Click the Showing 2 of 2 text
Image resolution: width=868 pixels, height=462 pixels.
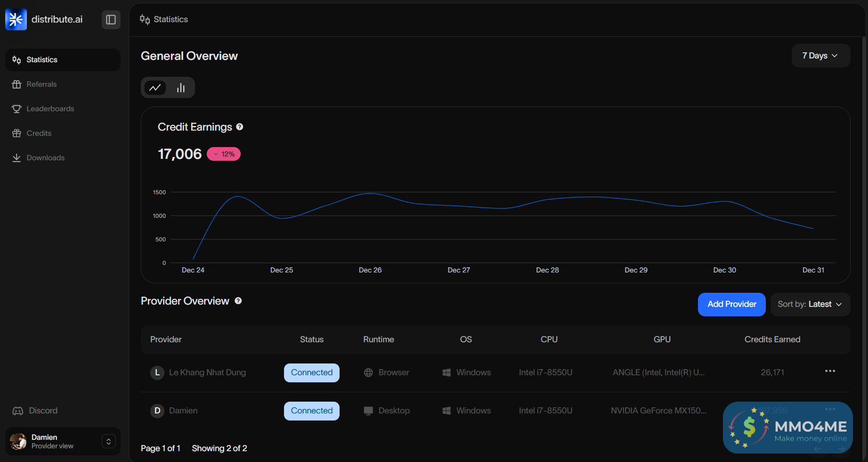coord(219,448)
